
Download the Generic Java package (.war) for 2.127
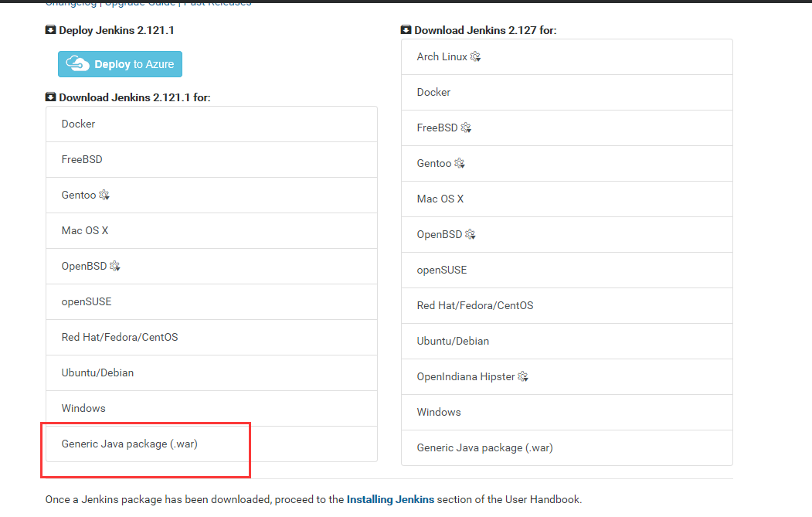click(567, 447)
